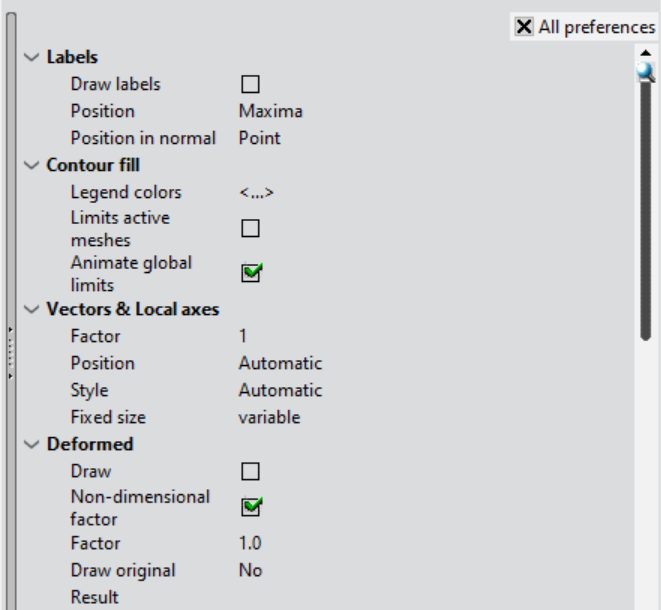Uncheck Non-dimensional factor
Screen dimensions: 661x610
[x=251, y=507]
